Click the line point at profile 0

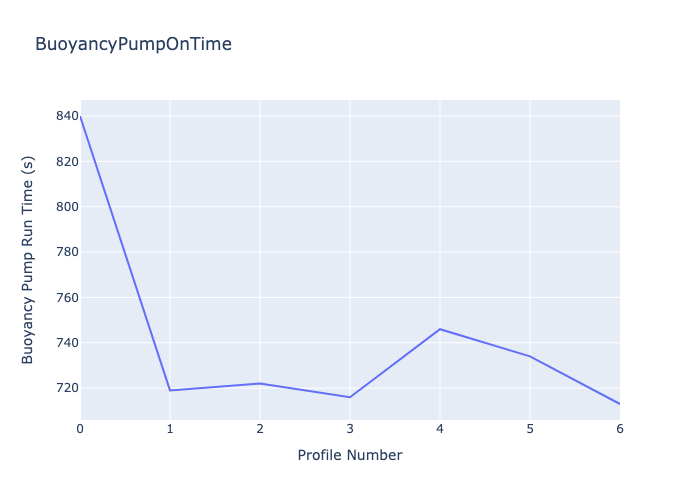point(81,116)
